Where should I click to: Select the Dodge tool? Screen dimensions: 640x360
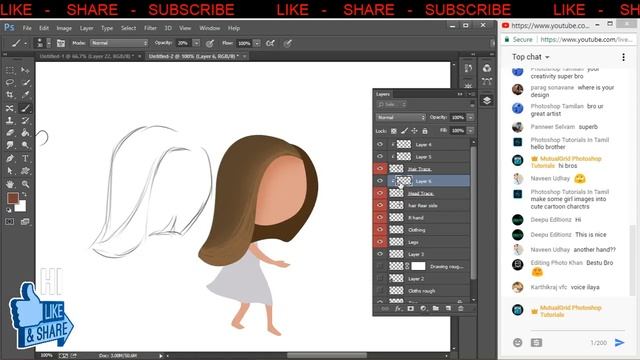click(x=25, y=145)
